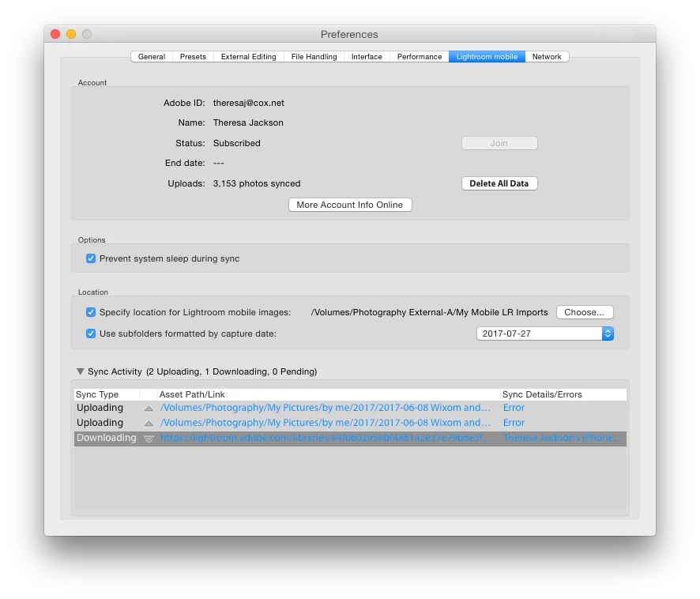Select the first Uploading row label
The width and height of the screenshot is (700, 599).
(x=100, y=408)
